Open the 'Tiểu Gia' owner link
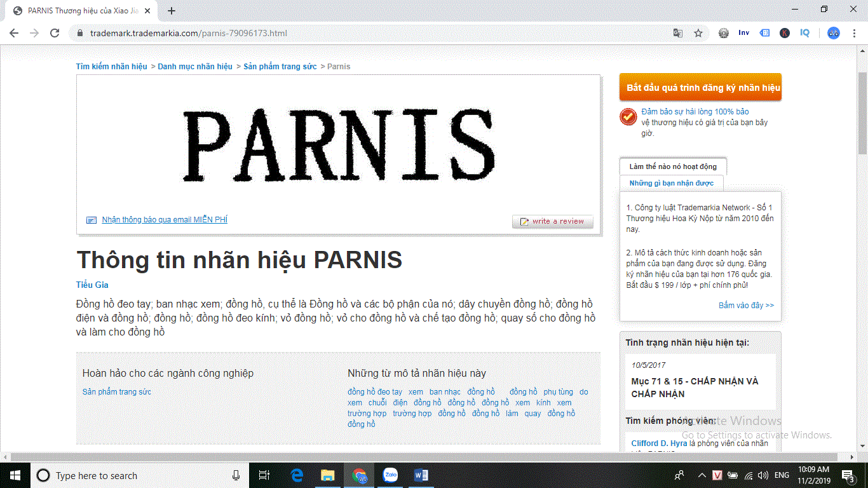Viewport: 868px width, 488px height. [92, 285]
